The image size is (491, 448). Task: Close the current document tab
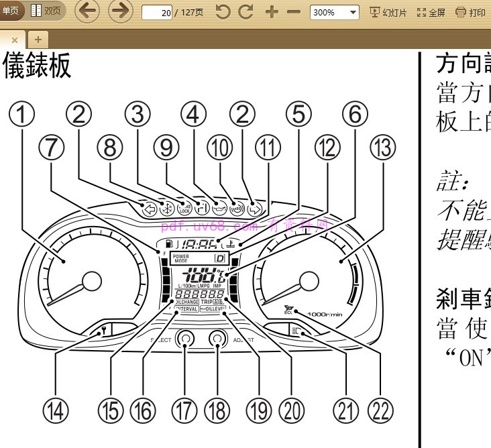tap(14, 40)
